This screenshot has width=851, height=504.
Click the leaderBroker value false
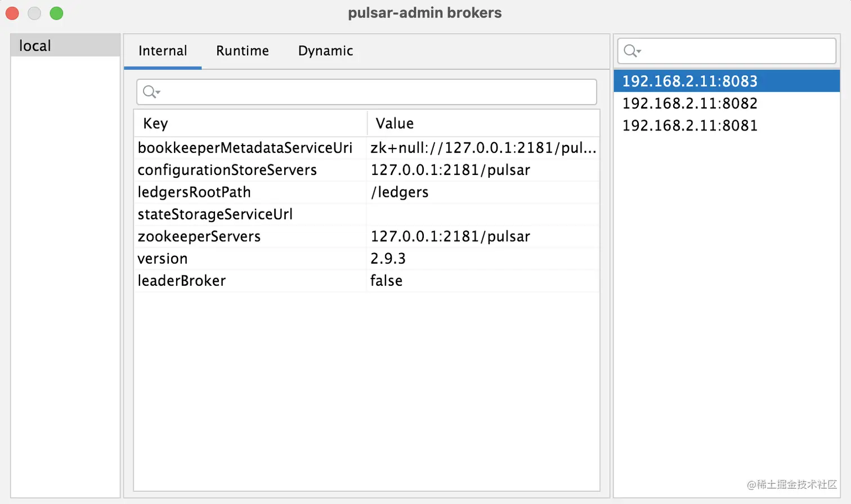click(483, 281)
